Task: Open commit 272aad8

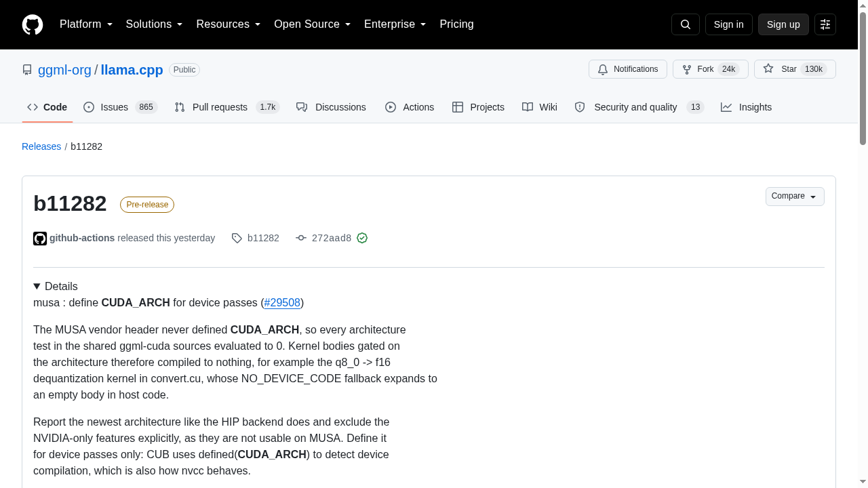Action: click(x=332, y=238)
